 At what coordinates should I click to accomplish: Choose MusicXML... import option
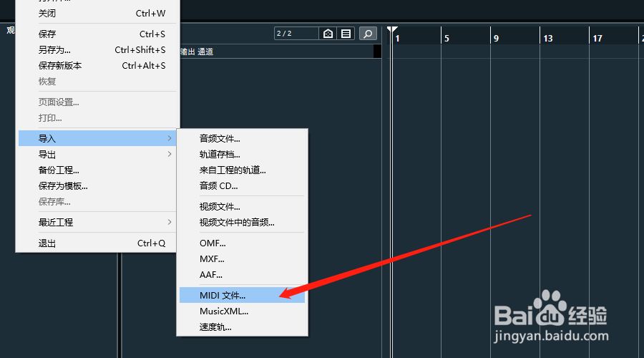242,311
